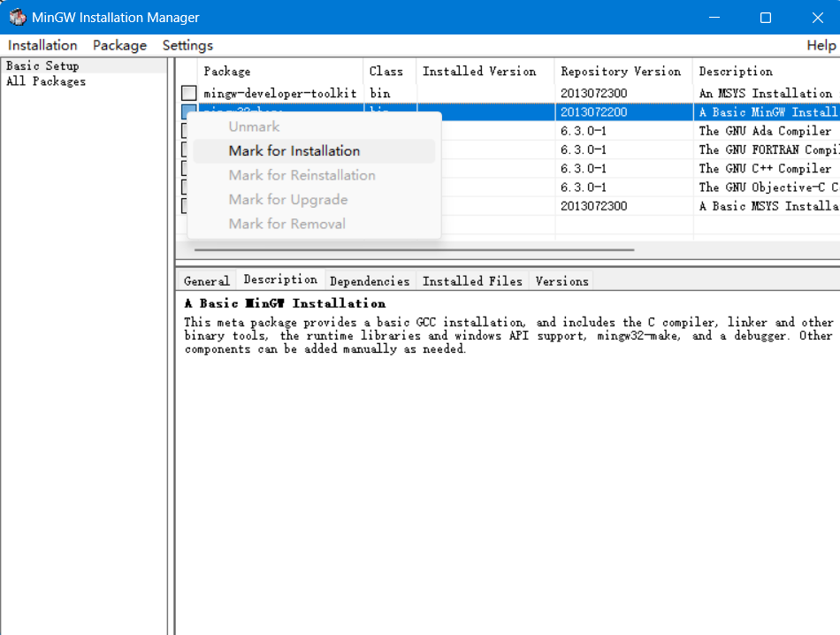
Task: Click the bin class of mingw-developer-toolkit
Action: (380, 93)
